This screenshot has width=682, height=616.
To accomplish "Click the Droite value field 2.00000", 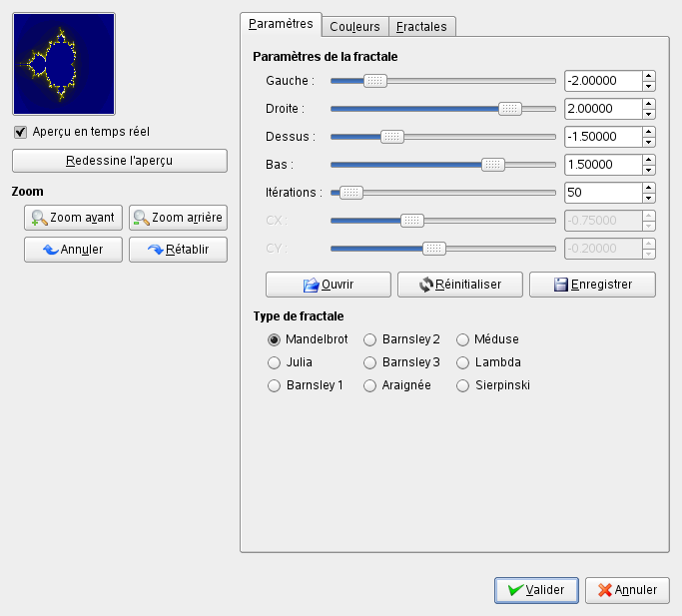I will pos(604,109).
